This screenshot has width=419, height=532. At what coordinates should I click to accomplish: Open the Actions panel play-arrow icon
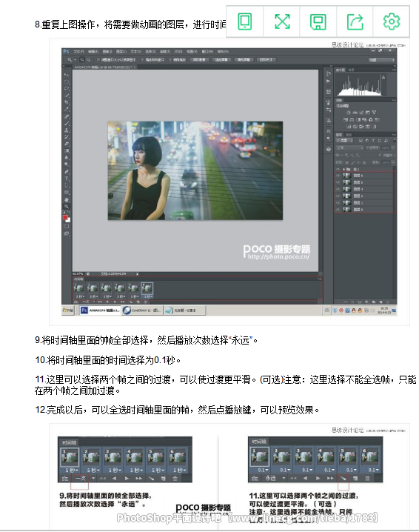point(328,81)
